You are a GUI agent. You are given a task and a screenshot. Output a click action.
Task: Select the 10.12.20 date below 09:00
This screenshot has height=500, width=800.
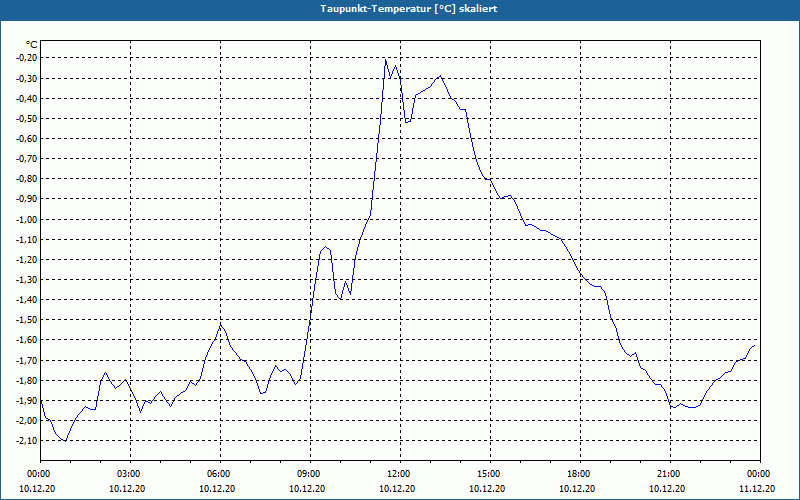tap(308, 489)
